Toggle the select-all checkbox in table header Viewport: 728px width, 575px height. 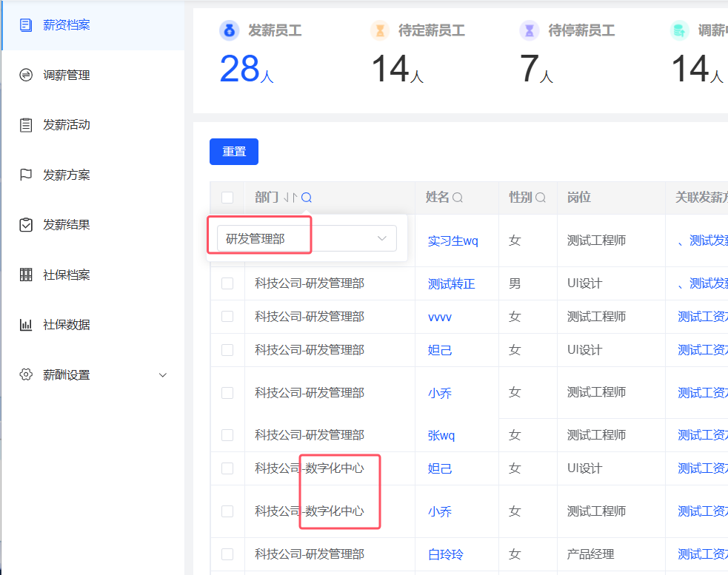point(227,198)
